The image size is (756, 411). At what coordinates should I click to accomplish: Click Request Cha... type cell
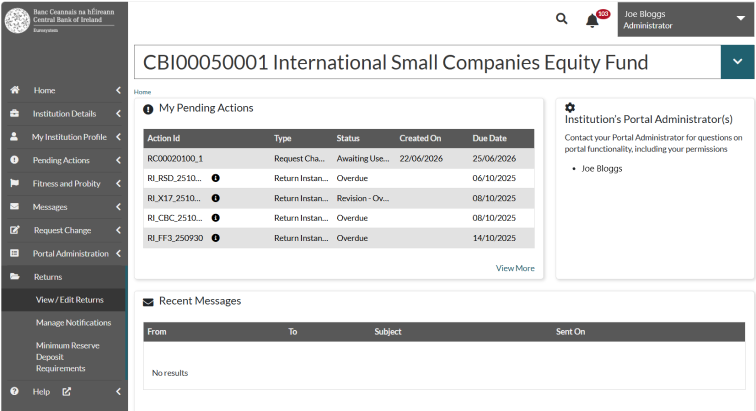pyautogui.click(x=299, y=158)
